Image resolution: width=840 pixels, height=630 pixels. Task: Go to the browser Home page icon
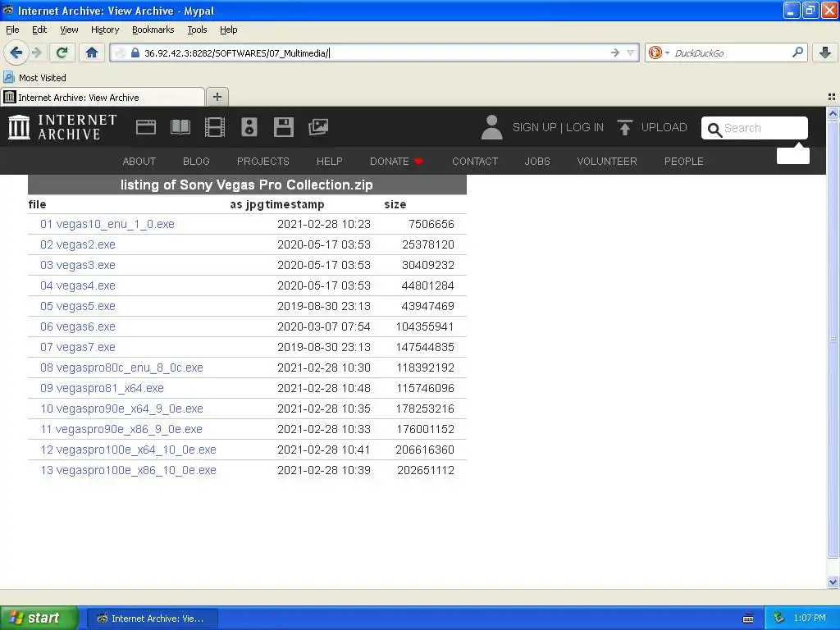[x=92, y=52]
